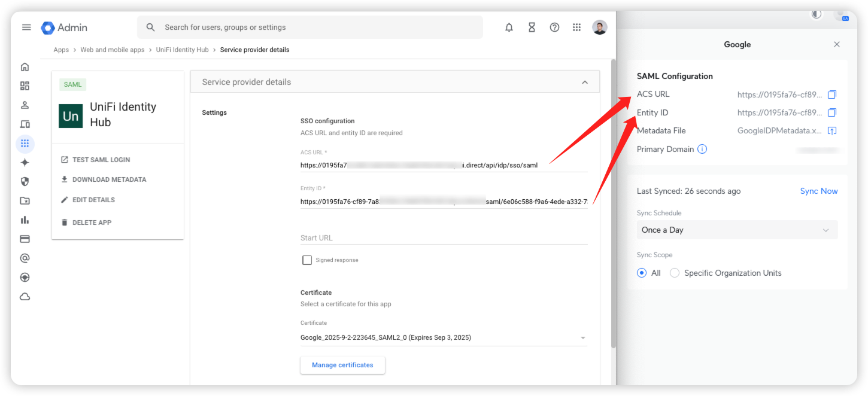Click the Start URL input field
Screen dimensions: 868x396
click(443, 238)
